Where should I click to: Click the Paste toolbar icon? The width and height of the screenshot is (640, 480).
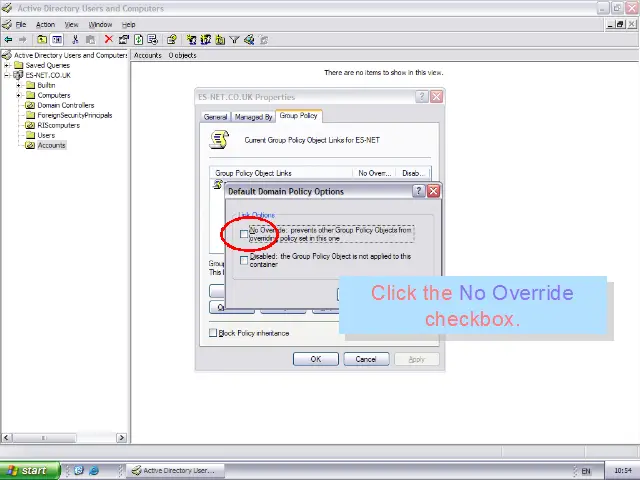tap(90, 40)
